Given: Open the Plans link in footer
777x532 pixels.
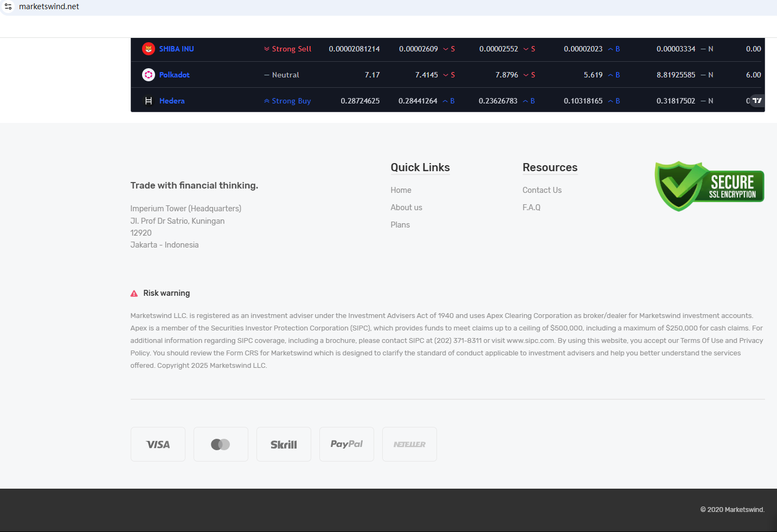Looking at the screenshot, I should tap(400, 225).
